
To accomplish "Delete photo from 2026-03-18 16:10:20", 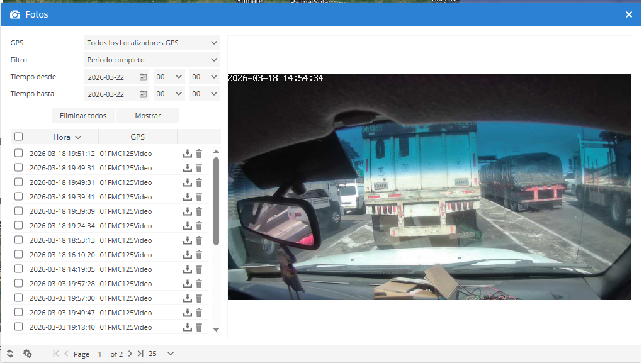I will coord(199,255).
